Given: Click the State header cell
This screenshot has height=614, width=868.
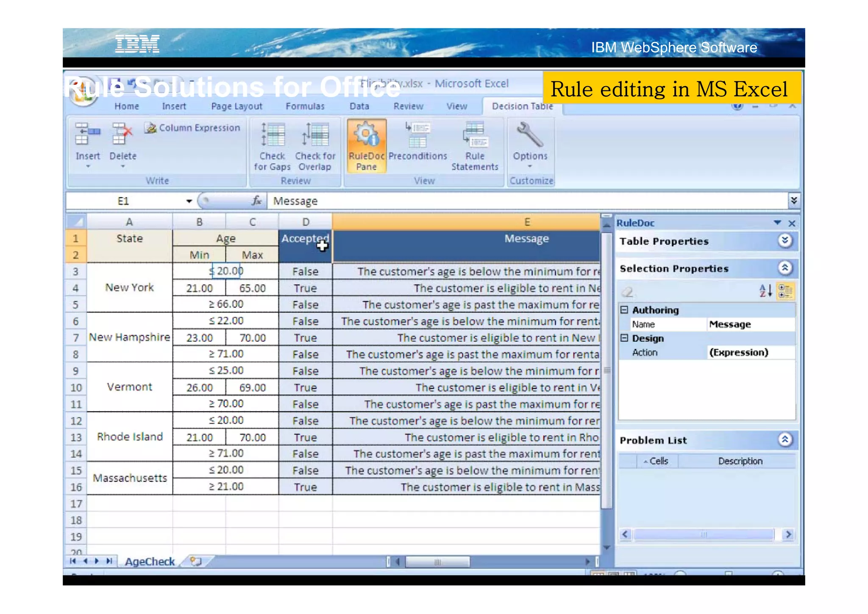Looking at the screenshot, I should coord(129,246).
